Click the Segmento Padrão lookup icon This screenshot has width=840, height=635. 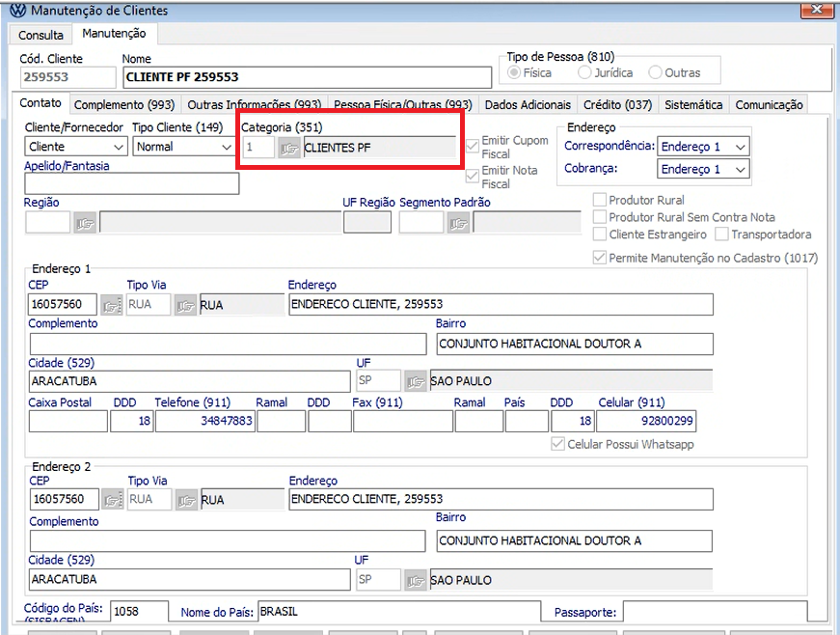pyautogui.click(x=458, y=223)
